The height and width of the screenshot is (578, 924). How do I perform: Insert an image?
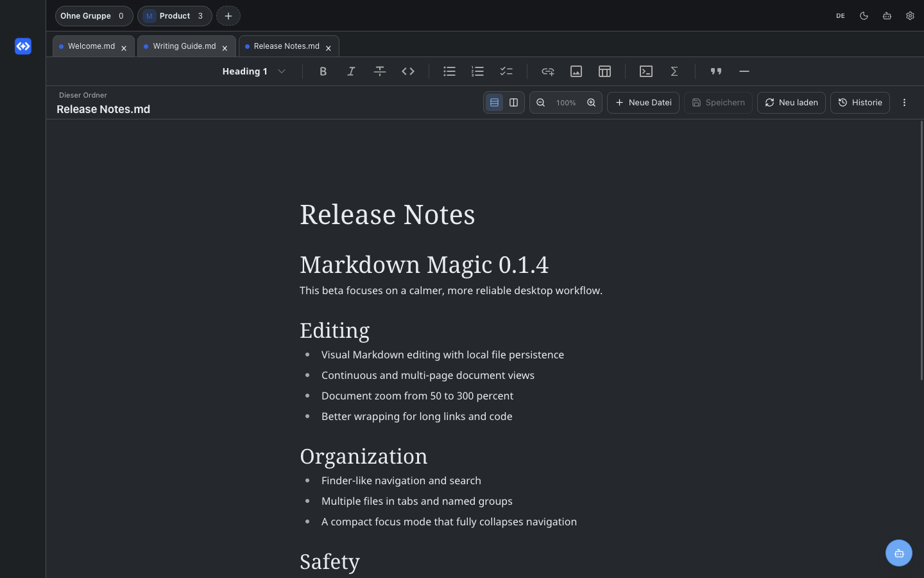tap(576, 71)
